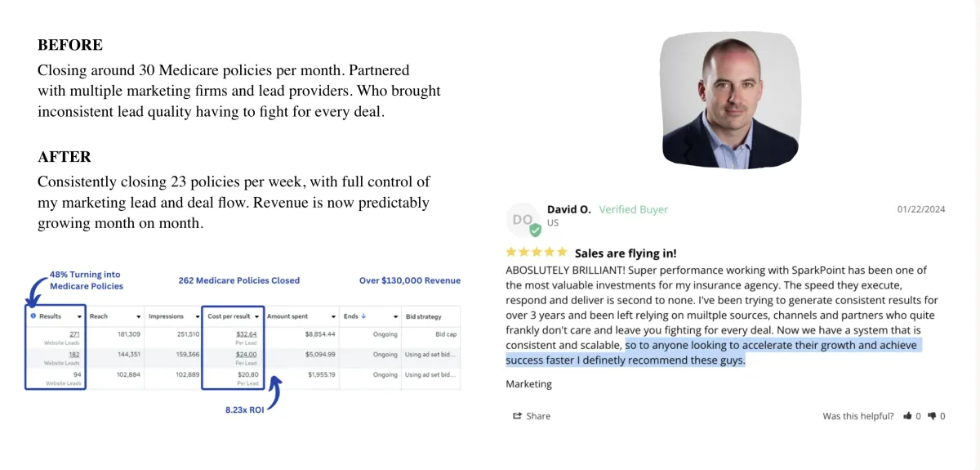Click the Marketing tag under the review

[x=528, y=384]
